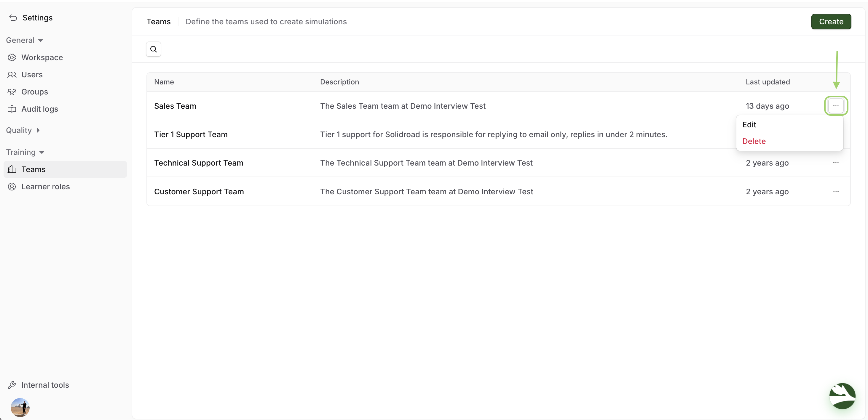Screen dimensions: 868x420
Task: Click Technical Support Team '2 years ago' cell
Action: click(x=767, y=163)
